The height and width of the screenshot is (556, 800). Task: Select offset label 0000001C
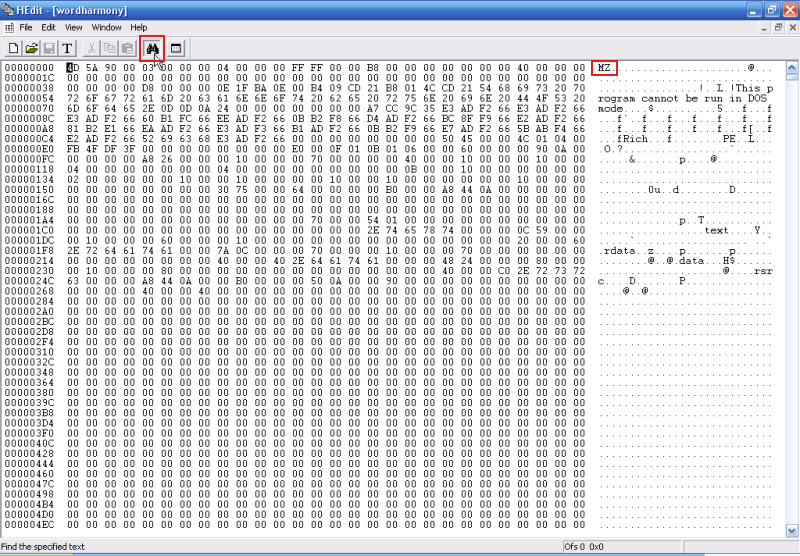29,78
